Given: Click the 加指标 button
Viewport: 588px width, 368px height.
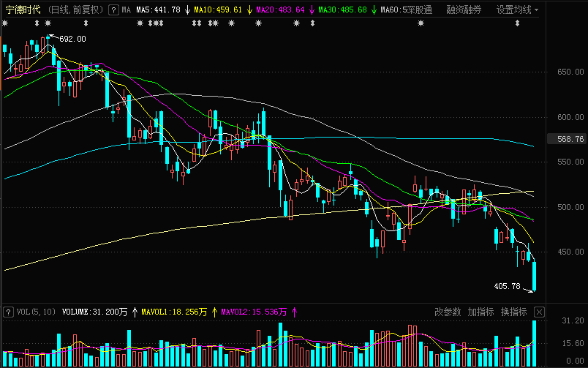Looking at the screenshot, I should 480,312.
